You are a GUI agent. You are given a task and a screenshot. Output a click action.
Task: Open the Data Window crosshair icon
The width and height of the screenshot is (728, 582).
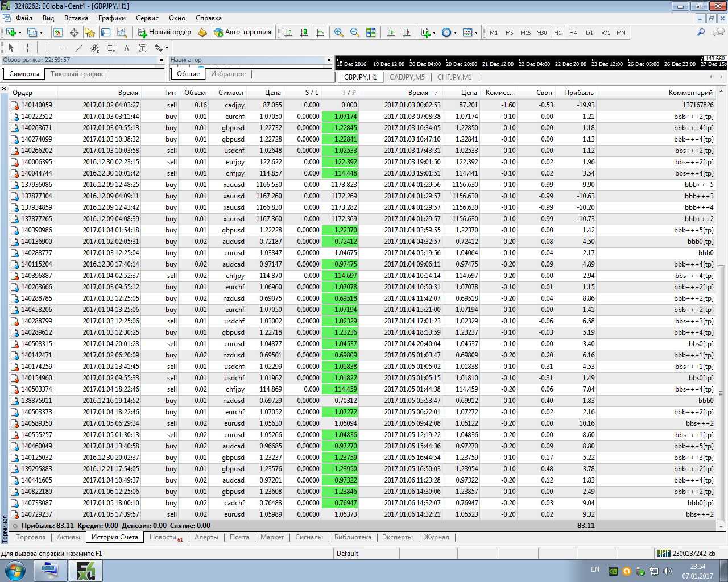74,32
